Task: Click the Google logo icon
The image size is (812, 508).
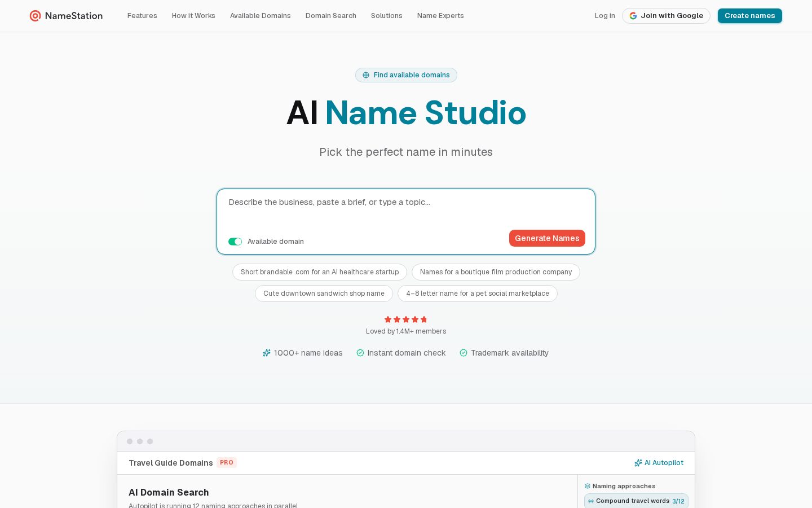Action: tap(633, 16)
